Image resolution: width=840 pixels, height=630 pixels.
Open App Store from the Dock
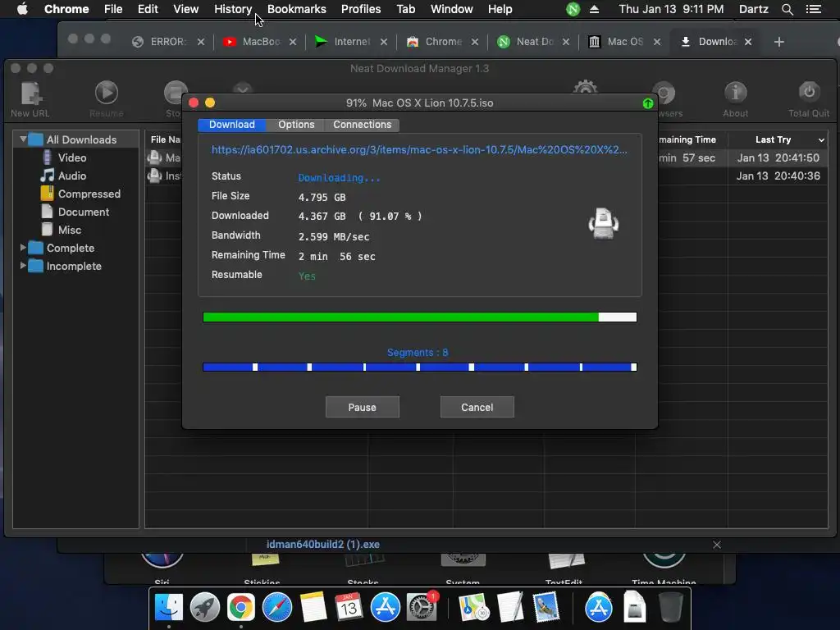pyautogui.click(x=386, y=607)
